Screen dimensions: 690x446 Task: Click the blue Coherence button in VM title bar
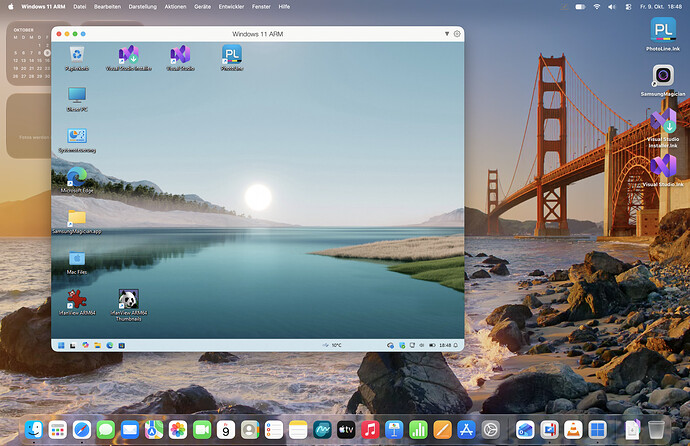point(83,34)
